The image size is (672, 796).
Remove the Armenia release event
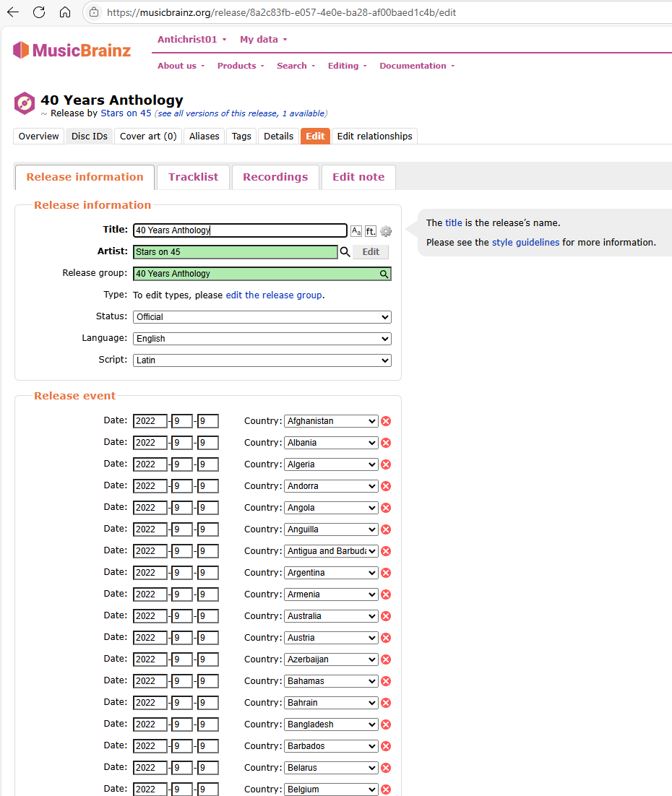[386, 594]
